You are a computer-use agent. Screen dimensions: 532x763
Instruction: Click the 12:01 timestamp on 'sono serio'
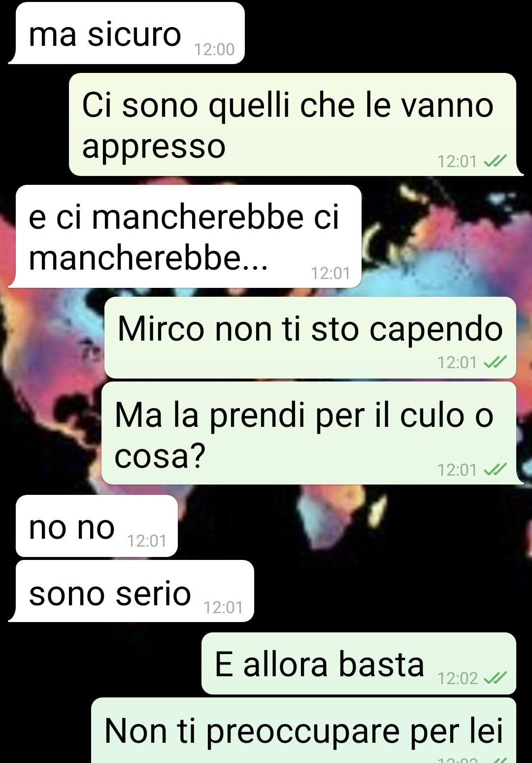[x=224, y=607]
